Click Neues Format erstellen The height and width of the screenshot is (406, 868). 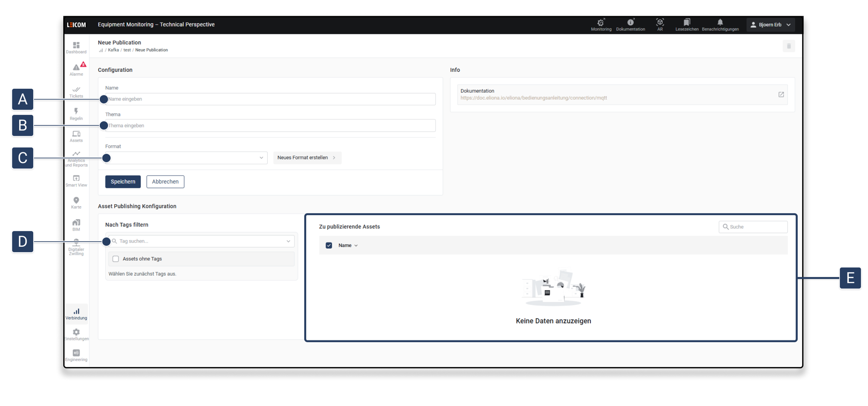tap(307, 158)
